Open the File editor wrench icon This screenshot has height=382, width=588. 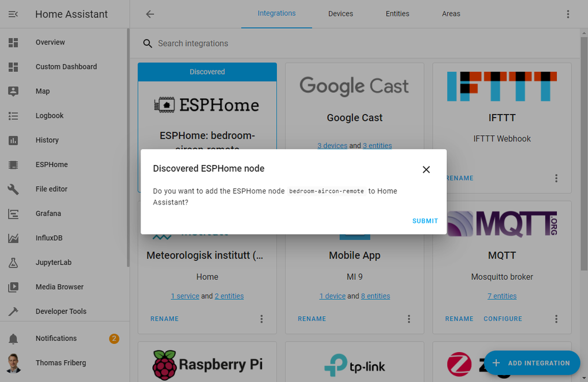[13, 189]
